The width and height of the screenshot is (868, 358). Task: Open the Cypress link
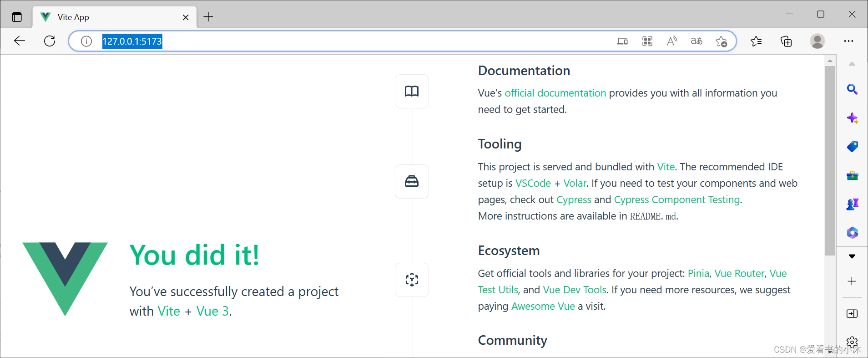(x=574, y=199)
